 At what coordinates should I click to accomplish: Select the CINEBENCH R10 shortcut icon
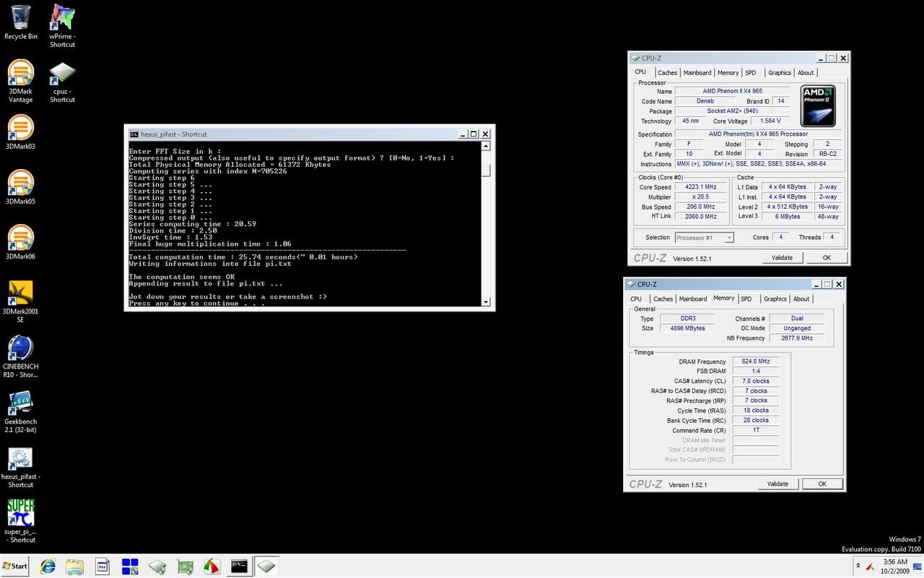[21, 357]
